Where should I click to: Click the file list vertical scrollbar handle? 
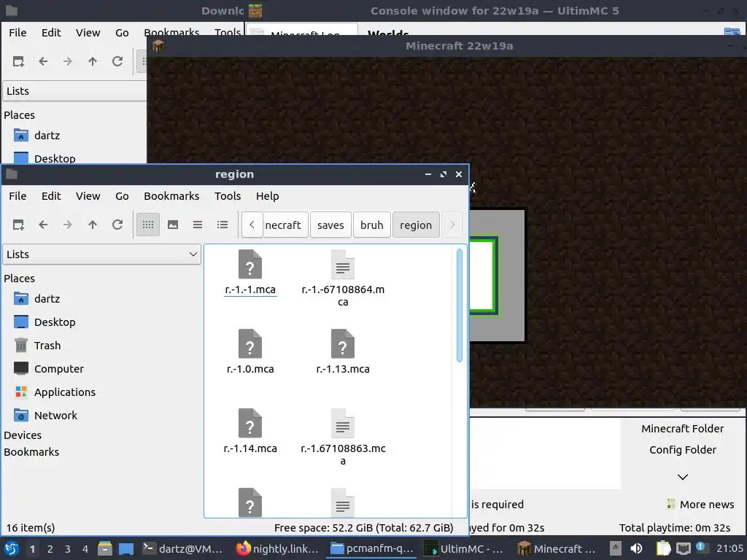click(460, 306)
